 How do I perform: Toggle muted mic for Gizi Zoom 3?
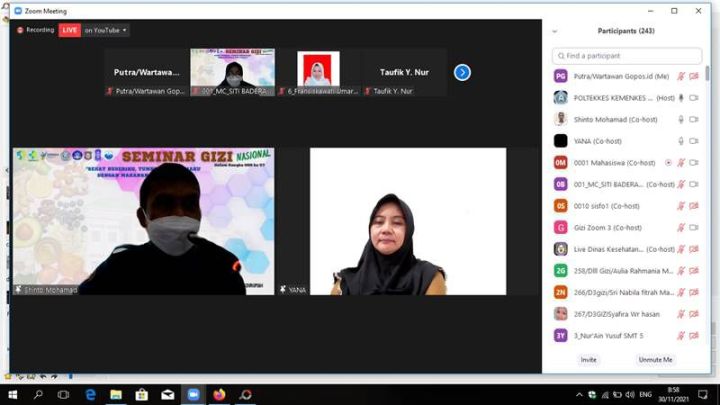tap(681, 227)
